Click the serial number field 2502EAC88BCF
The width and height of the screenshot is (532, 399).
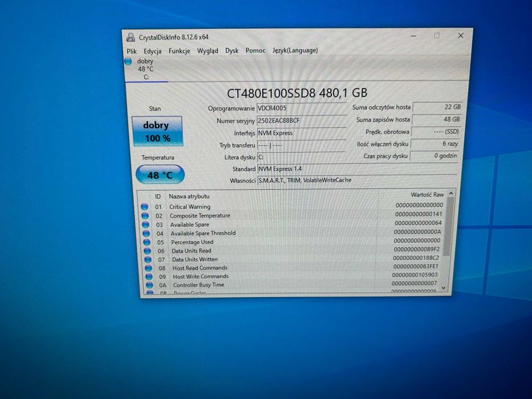(301, 120)
